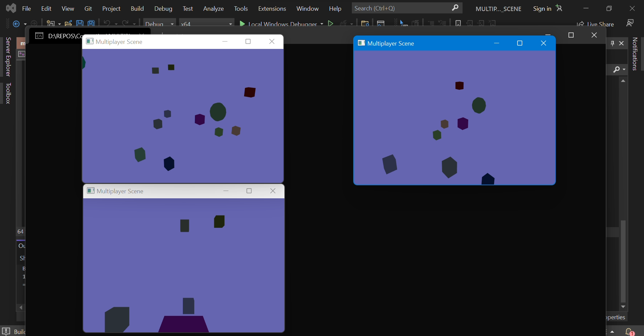Screen dimensions: 644x336
Task: Pin the Solution Explorer panel
Action: click(612, 43)
